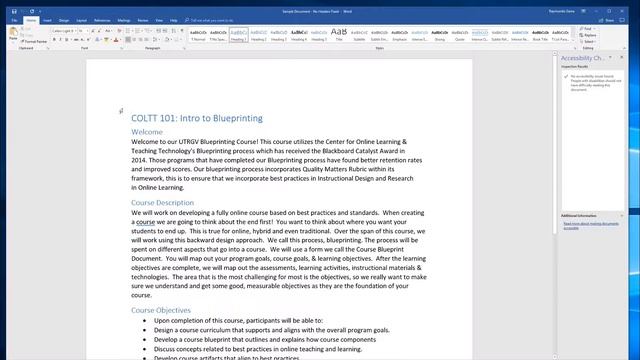Screen dimensions: 640x360
Task: Apply the Quote style
Action: tap(460, 35)
